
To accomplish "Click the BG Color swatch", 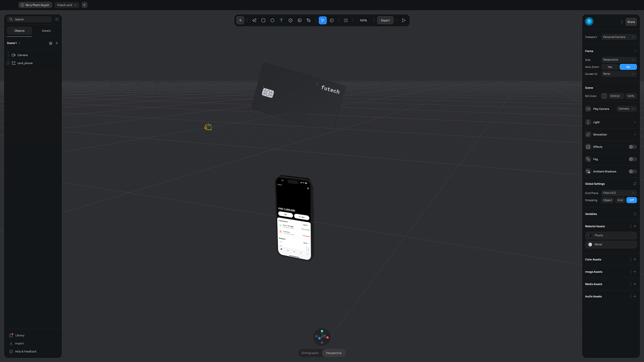I will tap(604, 96).
